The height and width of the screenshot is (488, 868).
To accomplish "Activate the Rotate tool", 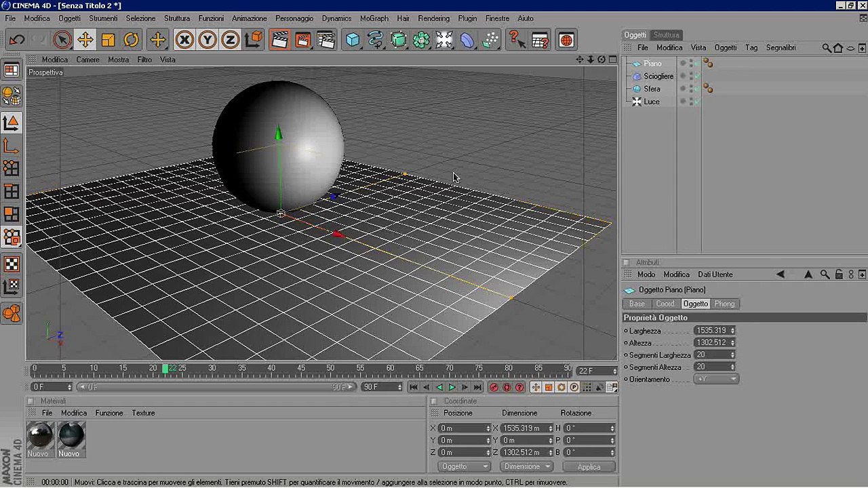I will click(131, 40).
